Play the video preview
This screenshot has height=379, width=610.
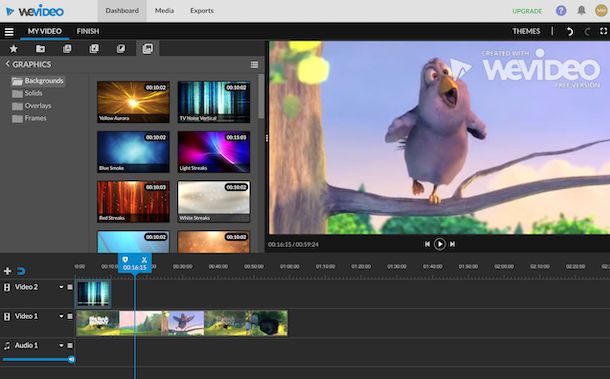point(440,244)
